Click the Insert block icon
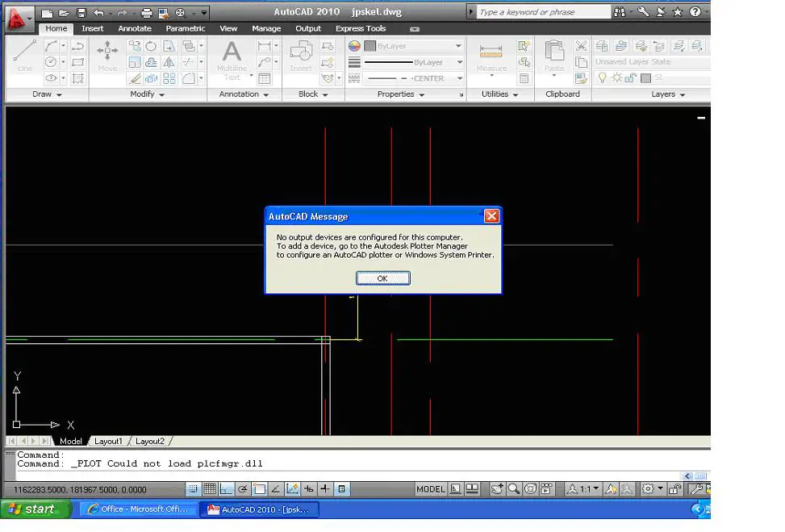Screen dimensions: 785x532 301,56
